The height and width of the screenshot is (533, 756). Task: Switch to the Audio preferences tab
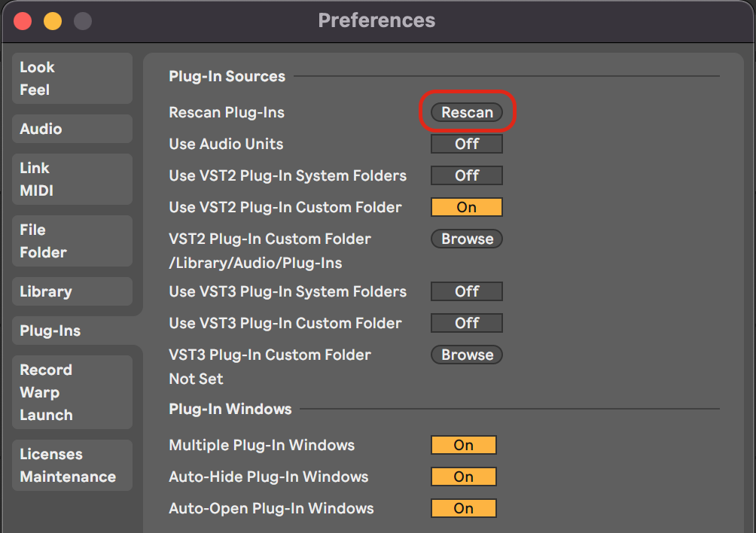point(72,129)
